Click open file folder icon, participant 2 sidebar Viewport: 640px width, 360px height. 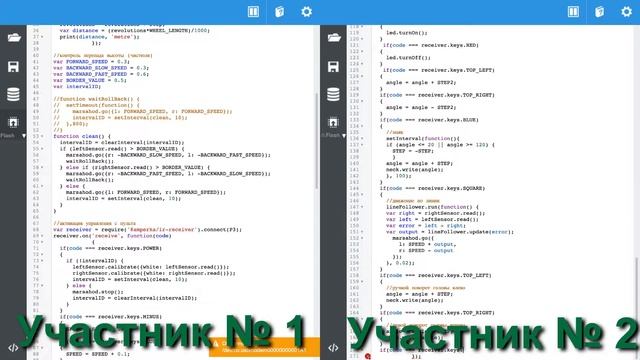pyautogui.click(x=333, y=38)
